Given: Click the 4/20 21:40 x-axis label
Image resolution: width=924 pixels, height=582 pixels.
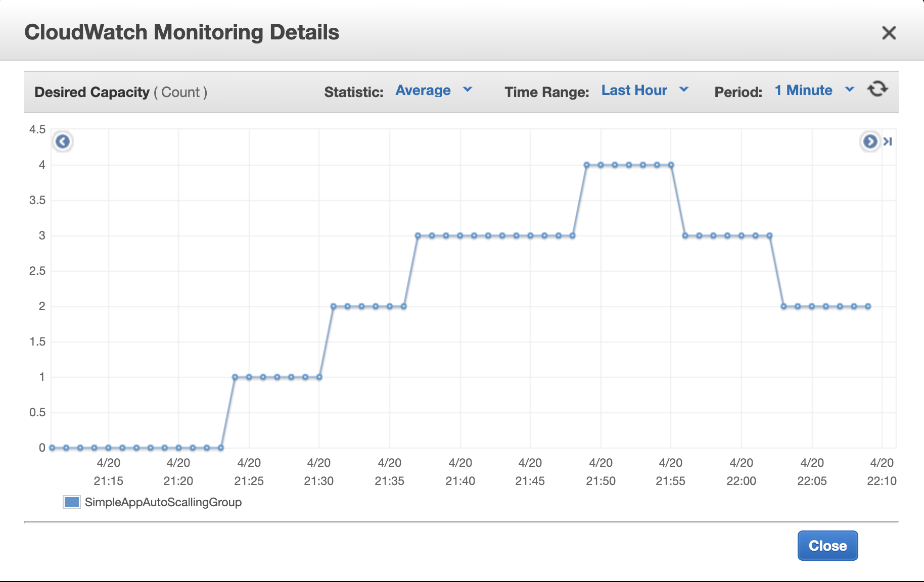Looking at the screenshot, I should tap(460, 472).
